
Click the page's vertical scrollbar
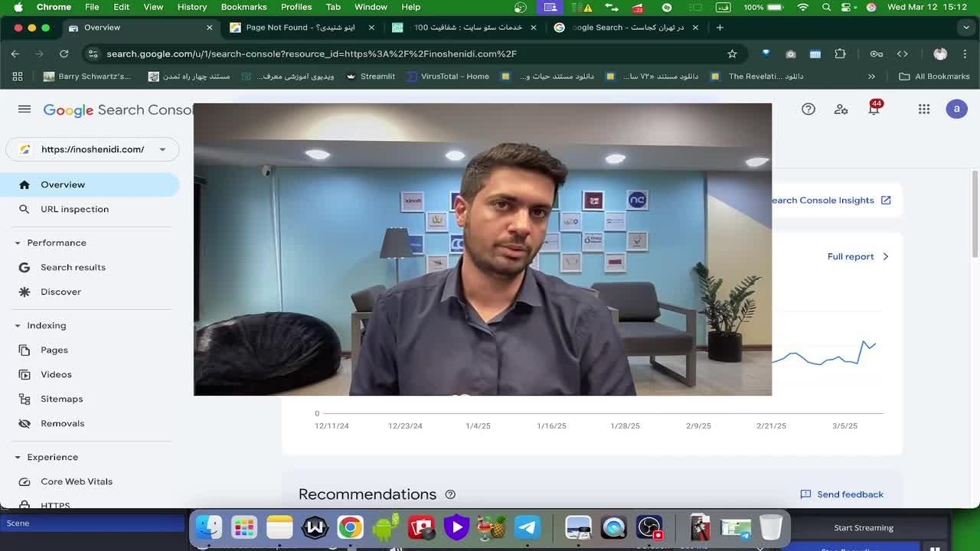click(x=975, y=214)
